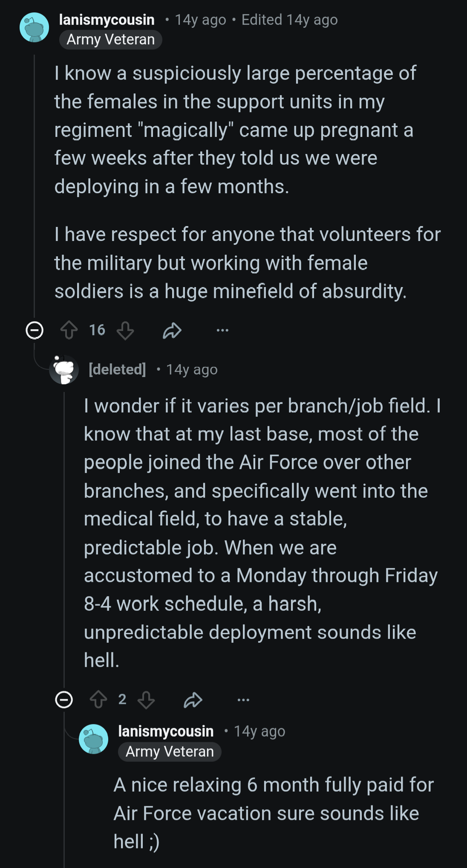Open more options on the 2-point reply
Image resolution: width=467 pixels, height=868 pixels.
click(x=243, y=700)
